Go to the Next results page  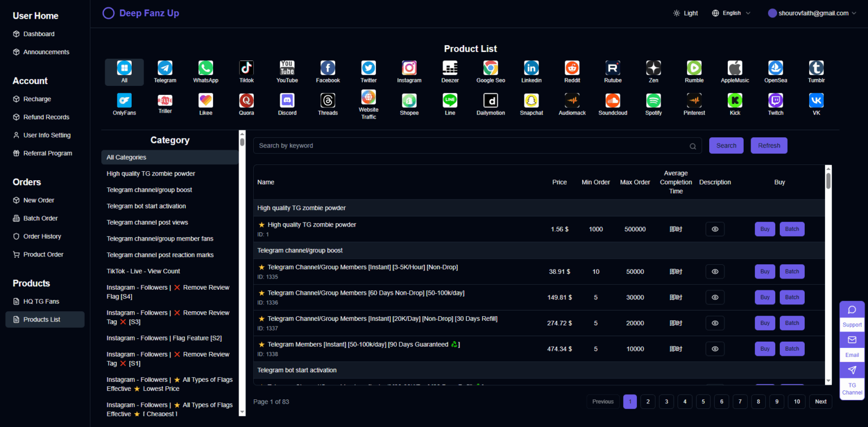pos(821,402)
